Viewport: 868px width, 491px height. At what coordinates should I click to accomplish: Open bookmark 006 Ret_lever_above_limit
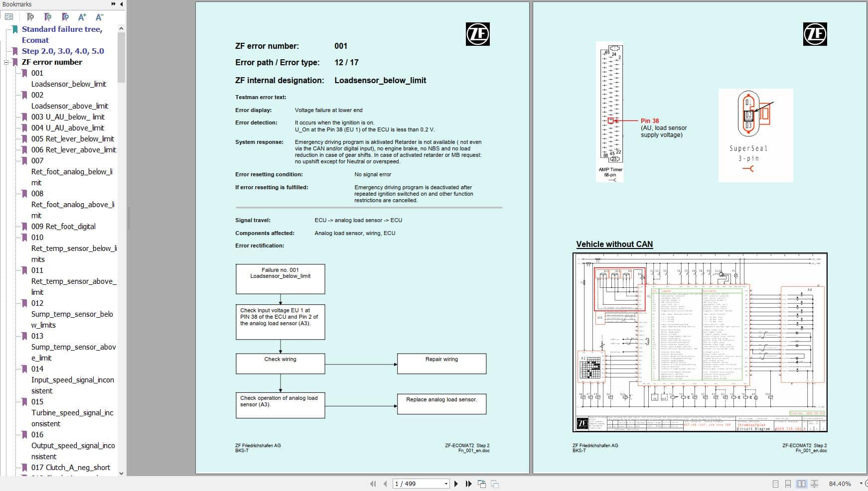click(74, 149)
